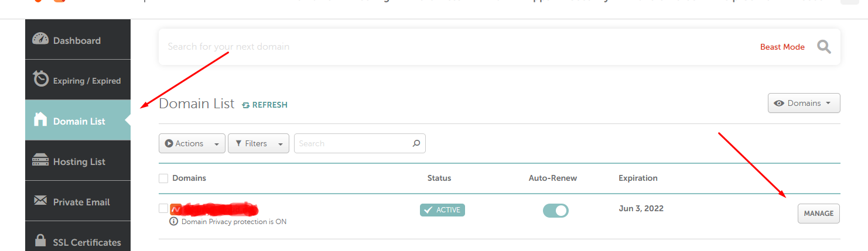This screenshot has height=251, width=868.
Task: Tick the checkbox next to the redacted domain
Action: (x=163, y=208)
